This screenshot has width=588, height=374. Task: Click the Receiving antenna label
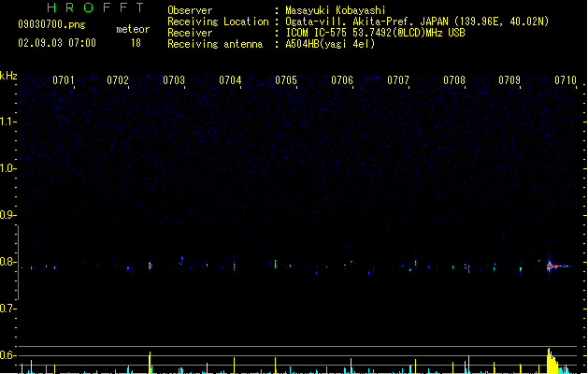click(215, 44)
